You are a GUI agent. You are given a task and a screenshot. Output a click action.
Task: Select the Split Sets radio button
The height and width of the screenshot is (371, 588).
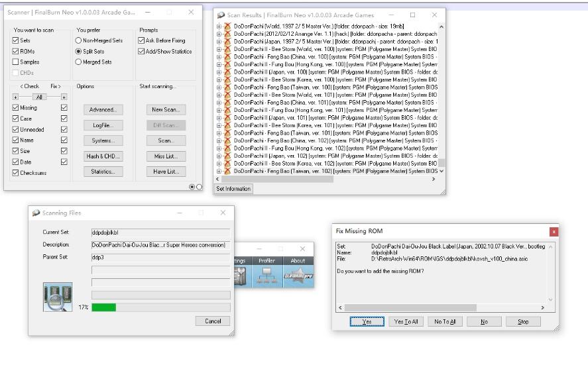pos(78,51)
